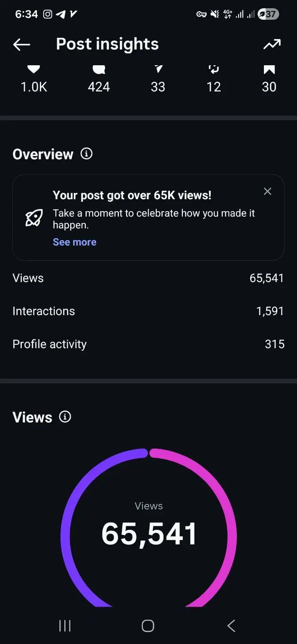
Task: Tap the reposts arrows icon
Action: click(x=213, y=70)
